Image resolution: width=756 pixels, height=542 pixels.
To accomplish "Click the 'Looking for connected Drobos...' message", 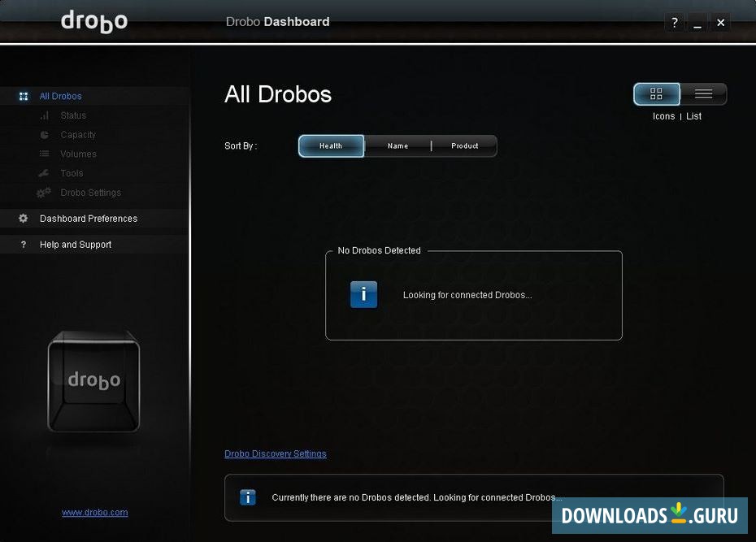I will [467, 295].
